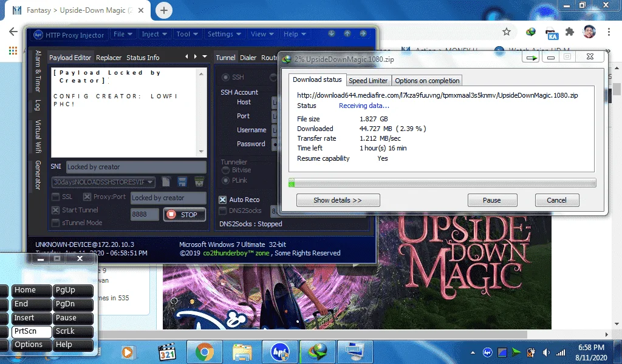Open the injector Help dropdown menu
The height and width of the screenshot is (364, 622).
point(295,34)
